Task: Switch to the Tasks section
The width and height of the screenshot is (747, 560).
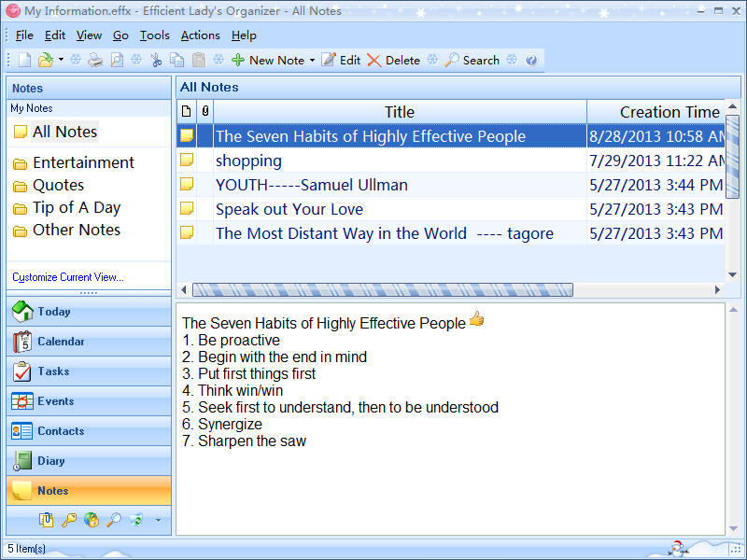Action: (x=89, y=371)
